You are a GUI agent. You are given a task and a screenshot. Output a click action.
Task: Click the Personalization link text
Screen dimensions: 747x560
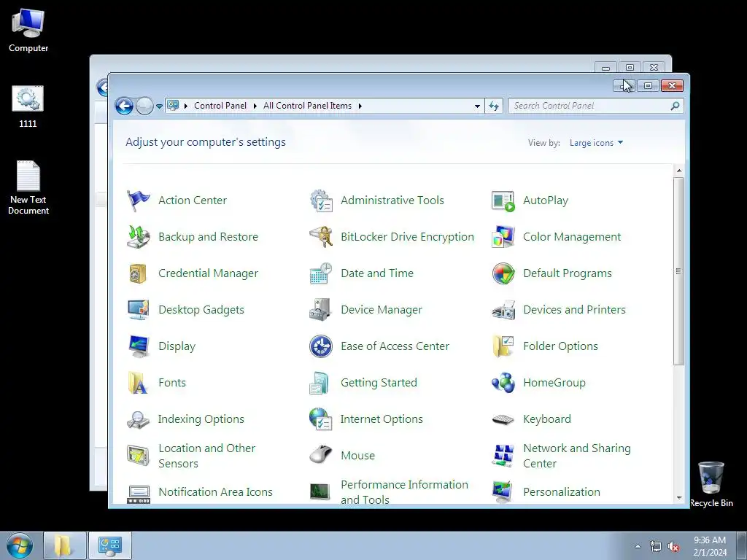click(561, 492)
